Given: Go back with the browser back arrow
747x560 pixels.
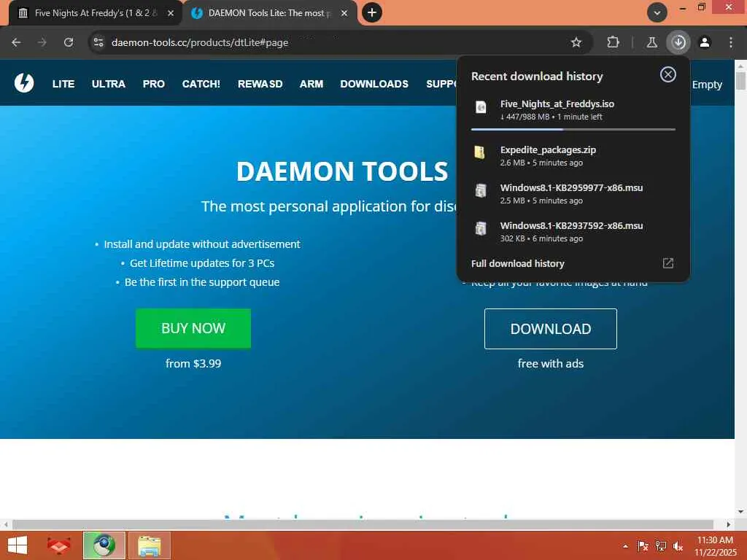Looking at the screenshot, I should (16, 42).
